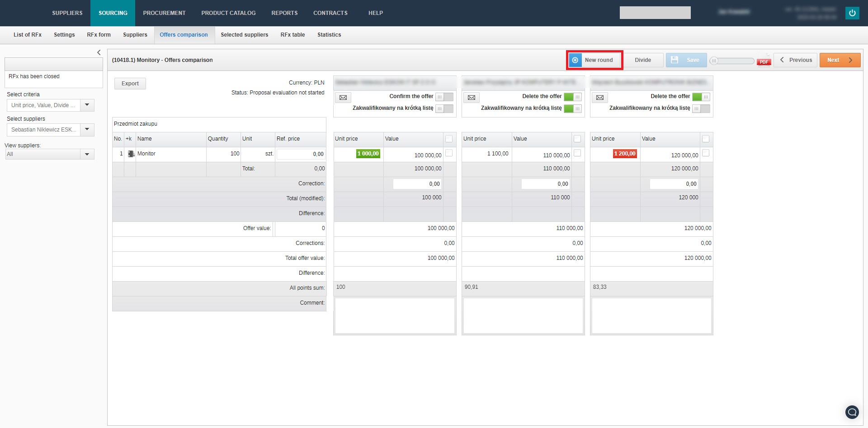Check Monitor row checkbox for first supplier
Viewport: 868px width, 428px height.
[449, 153]
